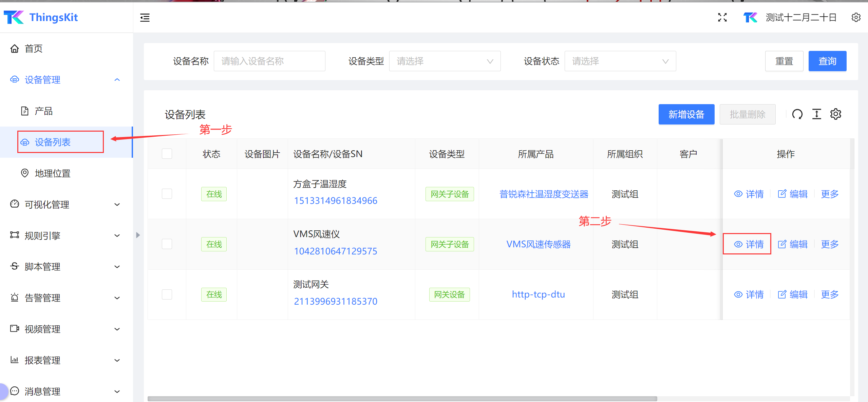Open the VMS风速传感器 product link
Screen dimensions: 868x402
click(538, 244)
